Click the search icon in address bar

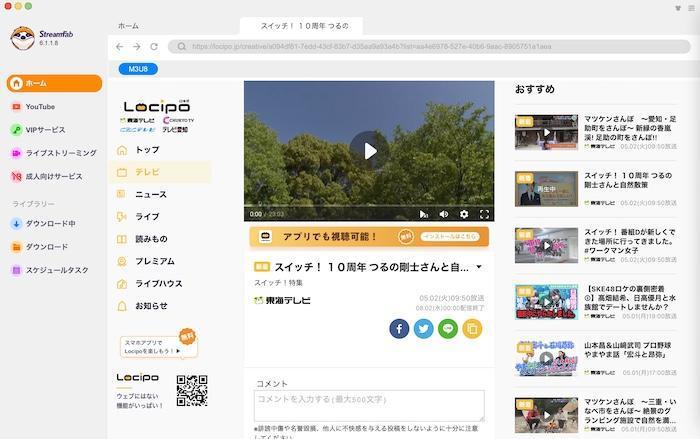tap(182, 46)
